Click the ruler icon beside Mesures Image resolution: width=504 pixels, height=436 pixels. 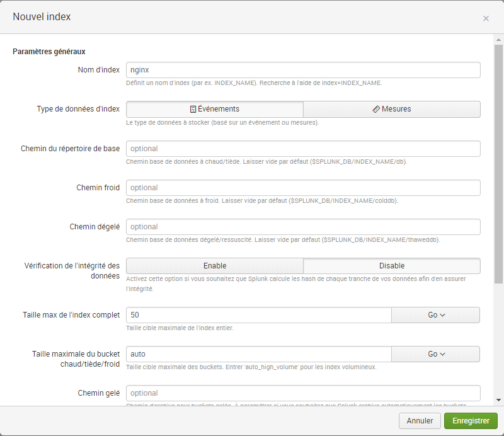(376, 109)
